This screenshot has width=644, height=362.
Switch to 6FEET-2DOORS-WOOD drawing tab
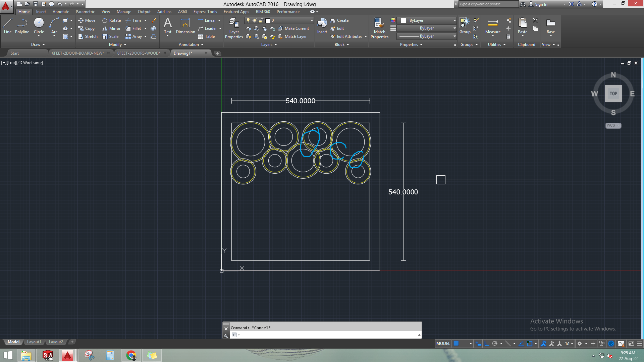(139, 53)
